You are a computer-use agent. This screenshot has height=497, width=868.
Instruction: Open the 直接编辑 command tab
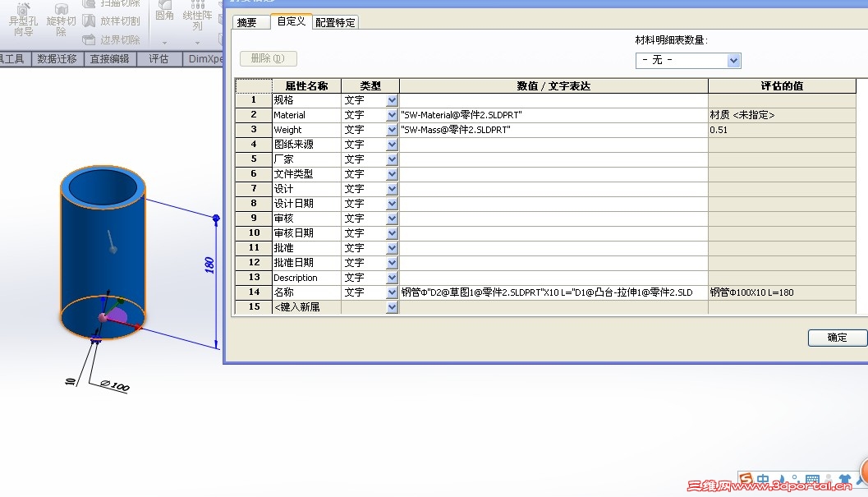pos(109,58)
